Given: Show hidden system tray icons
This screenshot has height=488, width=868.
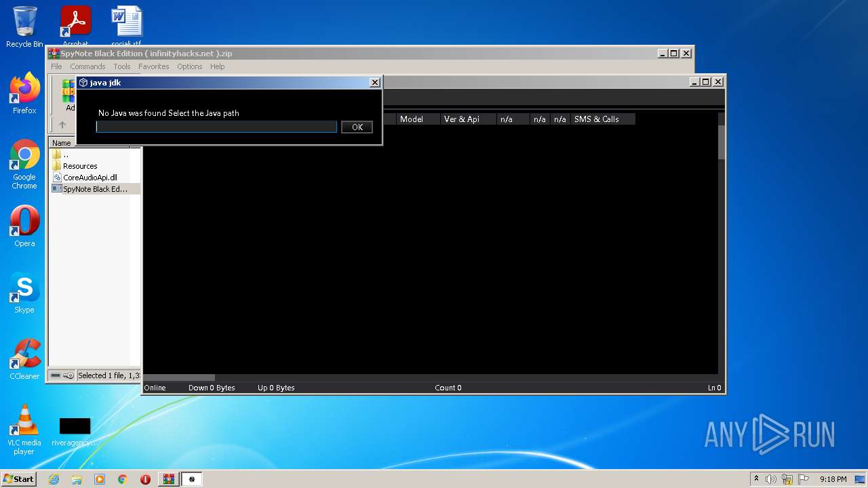Looking at the screenshot, I should tap(756, 479).
